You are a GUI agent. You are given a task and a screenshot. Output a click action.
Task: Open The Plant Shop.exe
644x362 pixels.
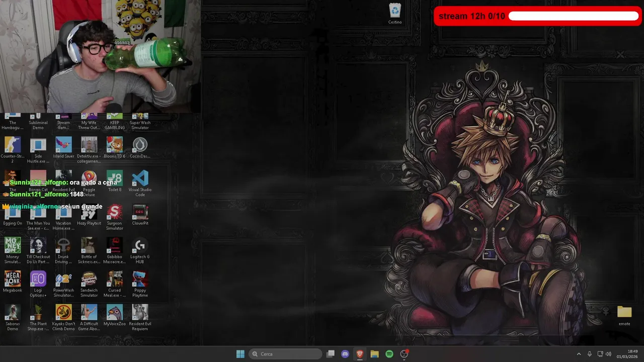click(38, 317)
